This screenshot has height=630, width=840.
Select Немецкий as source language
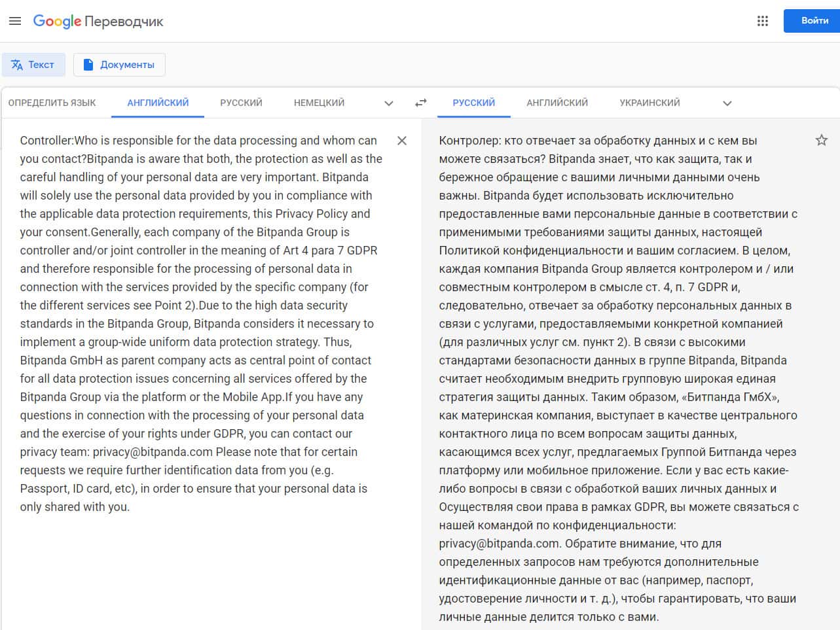(x=319, y=103)
